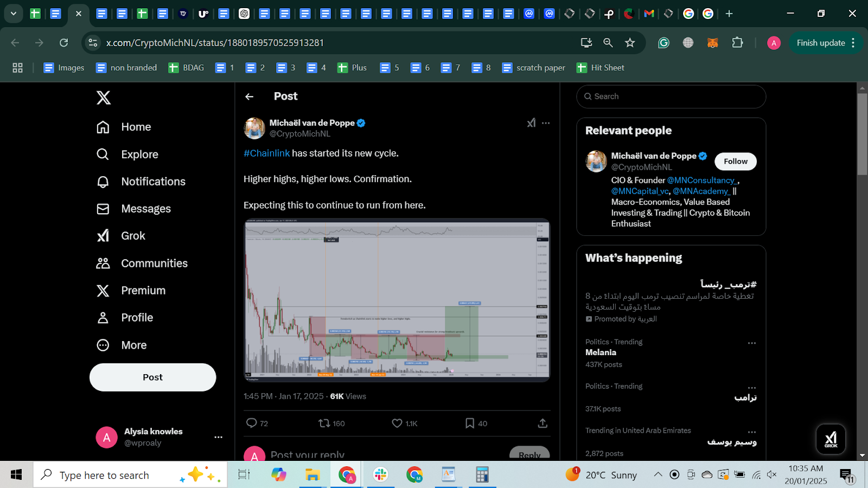868x488 pixels.
Task: Open the @MNConsultancy_ link
Action: (x=702, y=181)
